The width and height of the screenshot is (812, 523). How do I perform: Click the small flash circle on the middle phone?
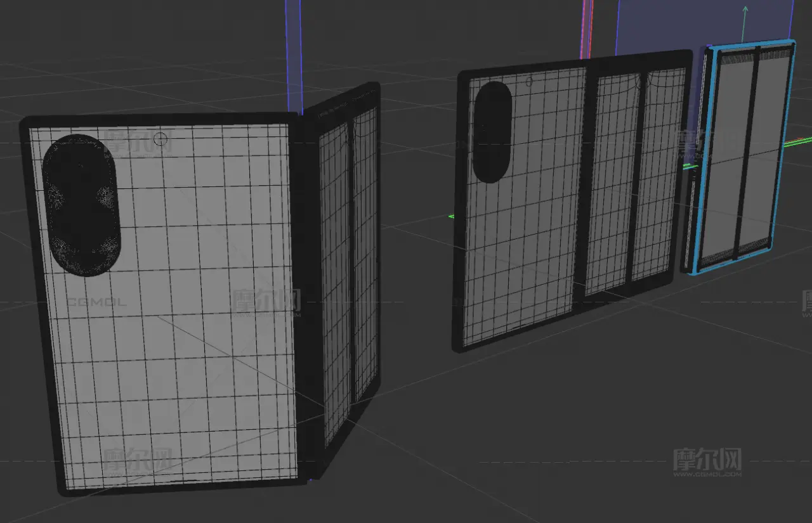[529, 81]
